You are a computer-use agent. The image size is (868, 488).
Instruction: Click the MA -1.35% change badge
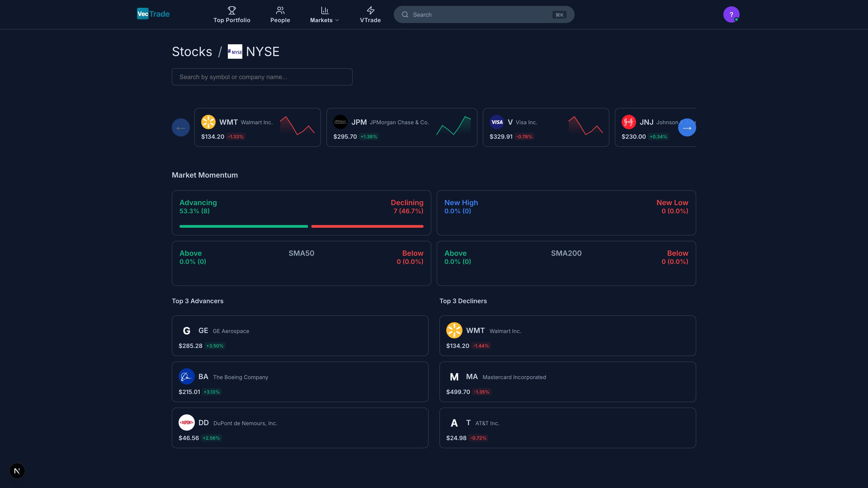click(481, 392)
